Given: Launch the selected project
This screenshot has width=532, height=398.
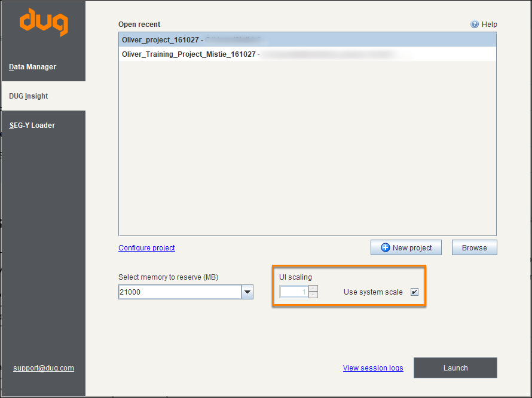Looking at the screenshot, I should coord(455,368).
